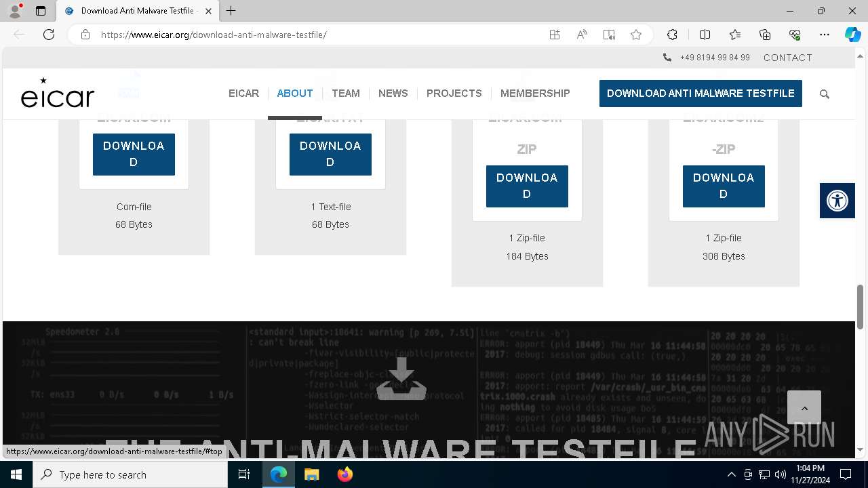Open Browser essentials icon

point(795,35)
